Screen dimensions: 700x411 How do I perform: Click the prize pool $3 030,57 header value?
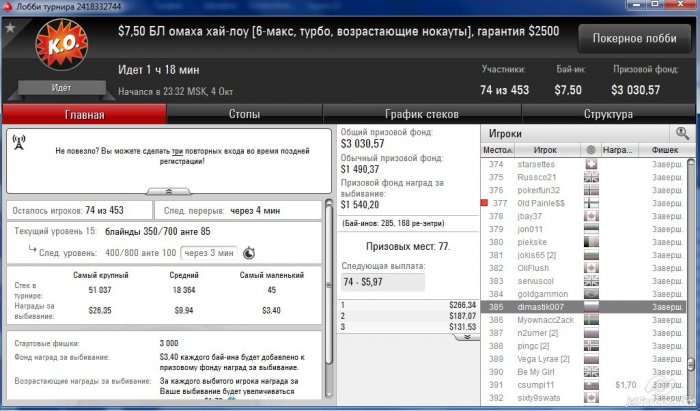[x=635, y=90]
